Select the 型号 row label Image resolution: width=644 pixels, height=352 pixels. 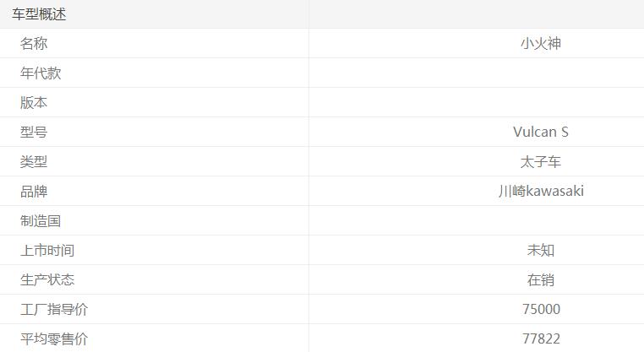pos(34,133)
